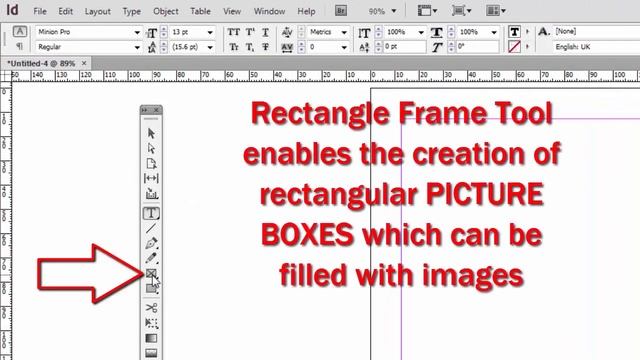This screenshot has width=640, height=360.
Task: Open the leading 15.6 pt dropdown
Action: [210, 47]
